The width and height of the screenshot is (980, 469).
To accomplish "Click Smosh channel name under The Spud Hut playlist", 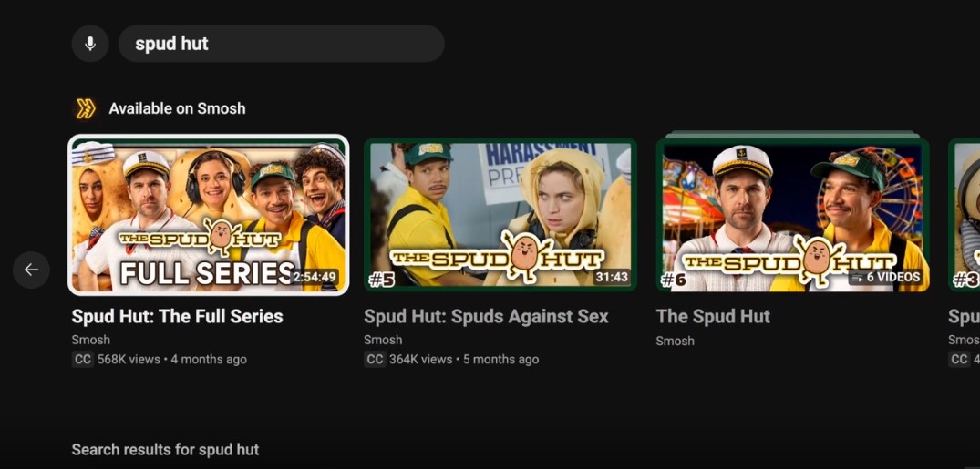I will pos(675,341).
